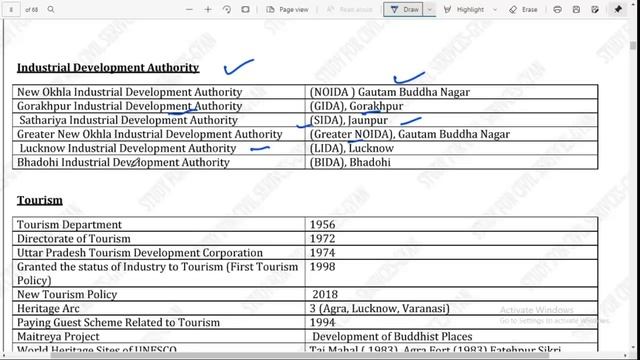640x360 pixels.
Task: Click "Heritage Arc" cell
Action: [158, 308]
